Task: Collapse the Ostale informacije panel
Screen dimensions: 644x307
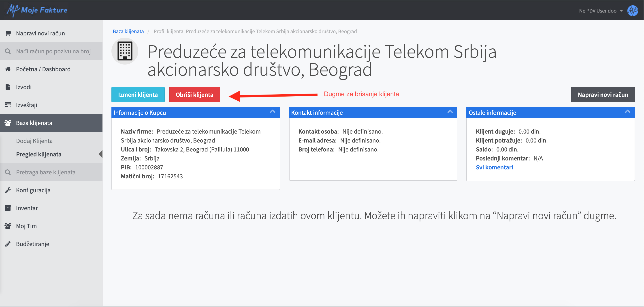Action: click(627, 112)
